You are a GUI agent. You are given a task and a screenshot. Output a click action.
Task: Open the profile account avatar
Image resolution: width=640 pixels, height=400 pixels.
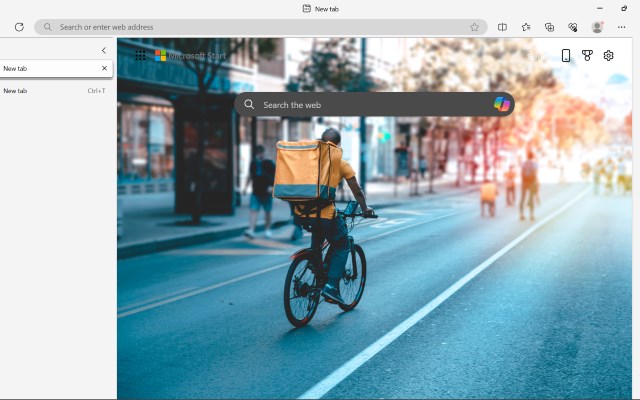pyautogui.click(x=597, y=27)
